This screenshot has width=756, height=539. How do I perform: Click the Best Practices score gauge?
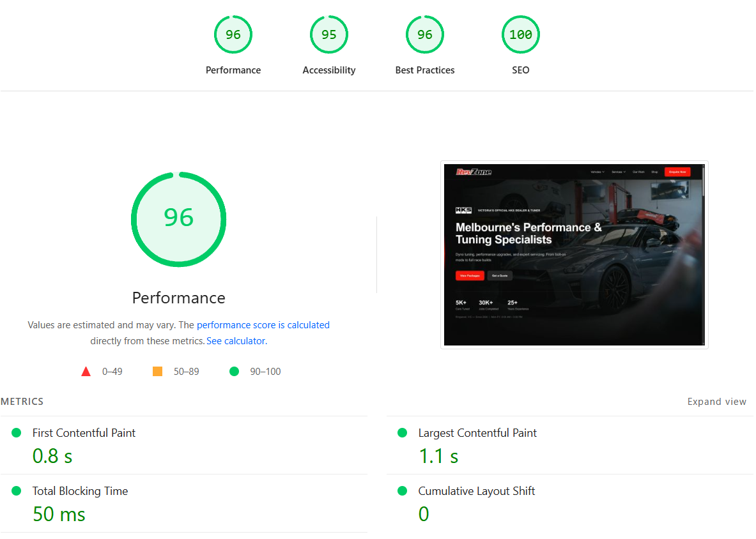pos(425,34)
